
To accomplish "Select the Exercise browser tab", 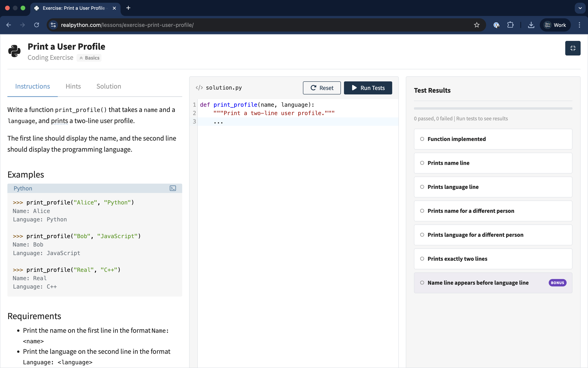I will pyautogui.click(x=75, y=8).
